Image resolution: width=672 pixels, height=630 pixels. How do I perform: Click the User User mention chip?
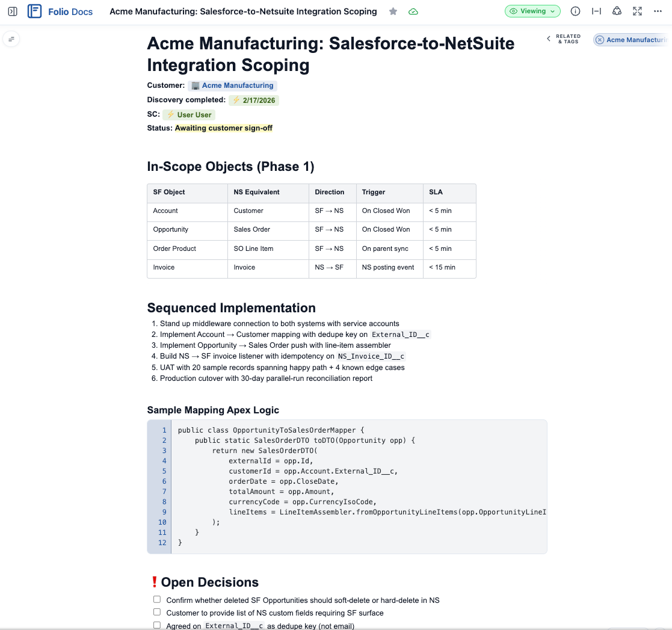click(x=188, y=114)
